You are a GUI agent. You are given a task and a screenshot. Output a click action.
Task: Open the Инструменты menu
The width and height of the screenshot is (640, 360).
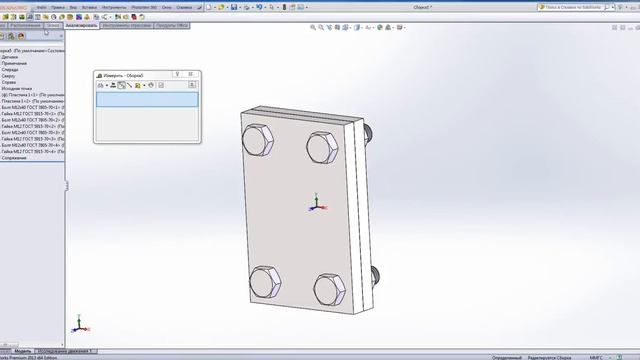114,7
